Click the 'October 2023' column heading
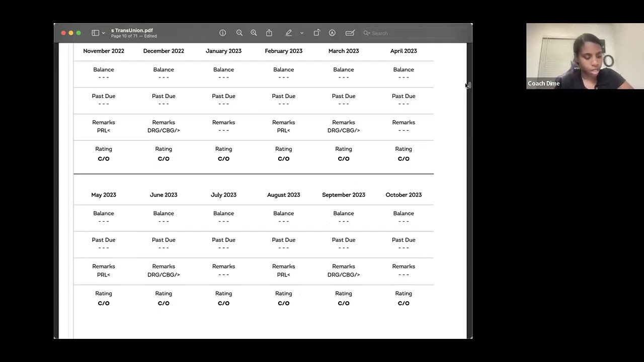The image size is (644, 362). click(404, 195)
